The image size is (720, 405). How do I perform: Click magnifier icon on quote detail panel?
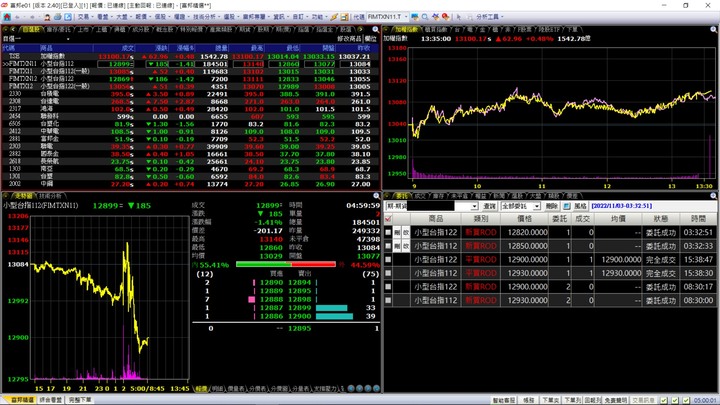376,196
